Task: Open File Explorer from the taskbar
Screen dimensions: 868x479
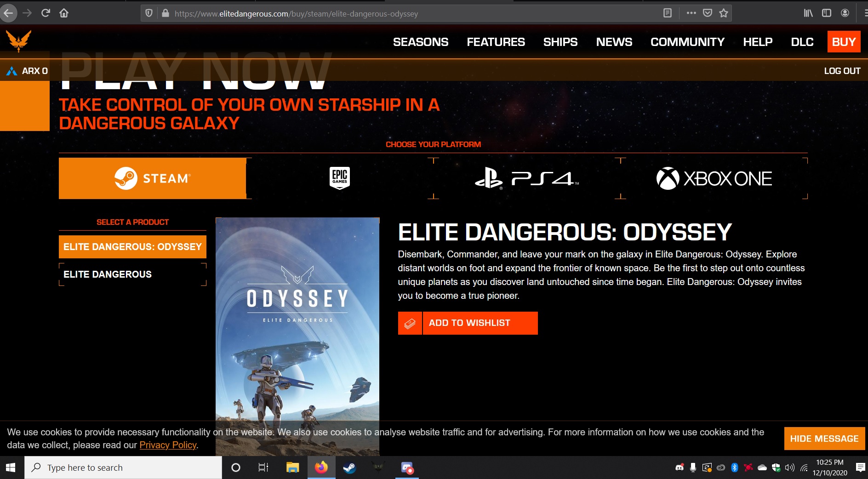Action: point(292,468)
